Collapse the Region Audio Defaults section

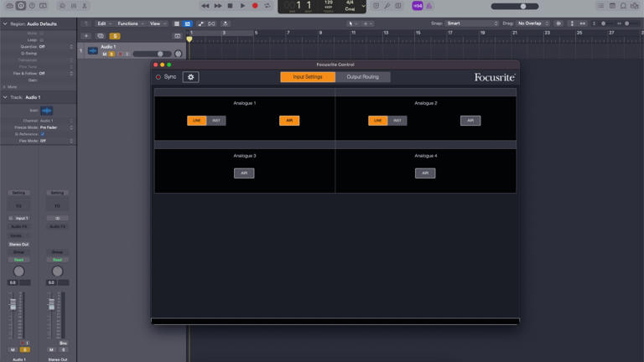tap(4, 23)
